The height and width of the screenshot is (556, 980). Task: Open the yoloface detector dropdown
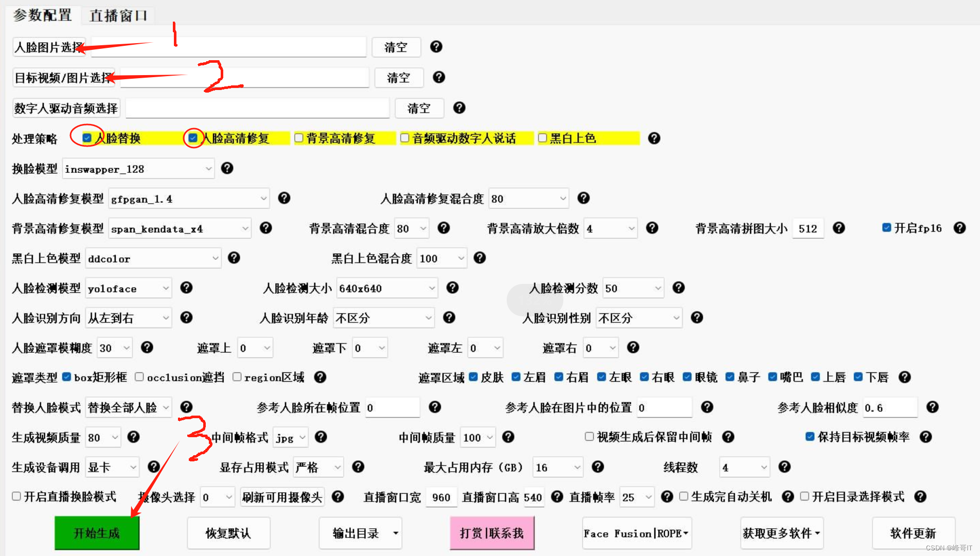129,288
